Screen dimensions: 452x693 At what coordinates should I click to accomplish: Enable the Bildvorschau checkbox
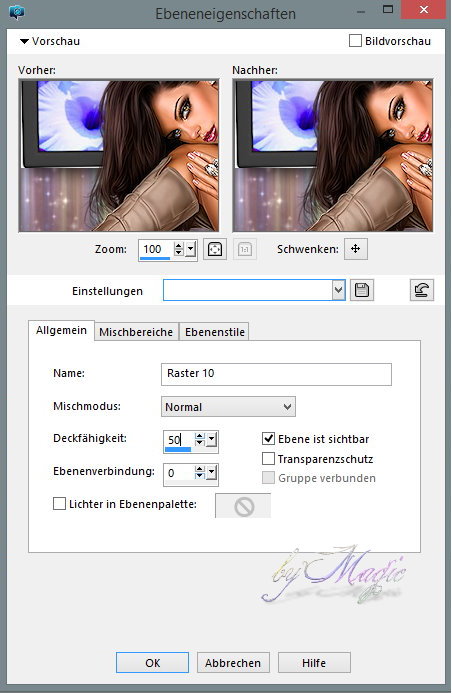(x=355, y=41)
